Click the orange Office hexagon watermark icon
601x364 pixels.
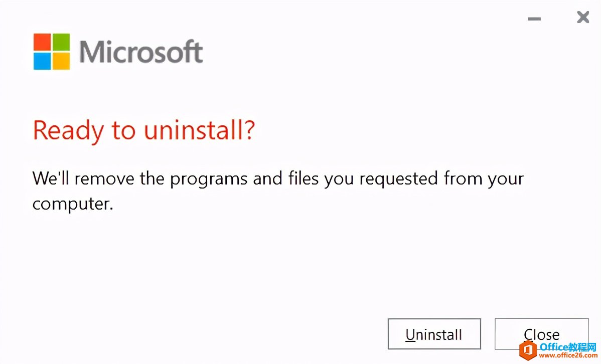tap(528, 350)
